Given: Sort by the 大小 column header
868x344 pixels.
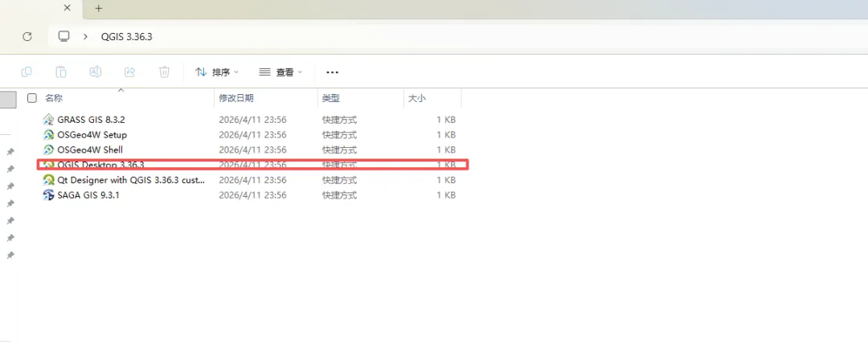Looking at the screenshot, I should tap(417, 98).
